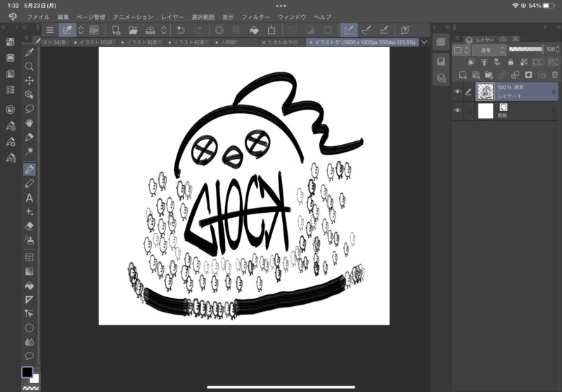Image resolution: width=562 pixels, height=392 pixels.
Task: Select the Eyedropper tool
Action: (x=30, y=53)
